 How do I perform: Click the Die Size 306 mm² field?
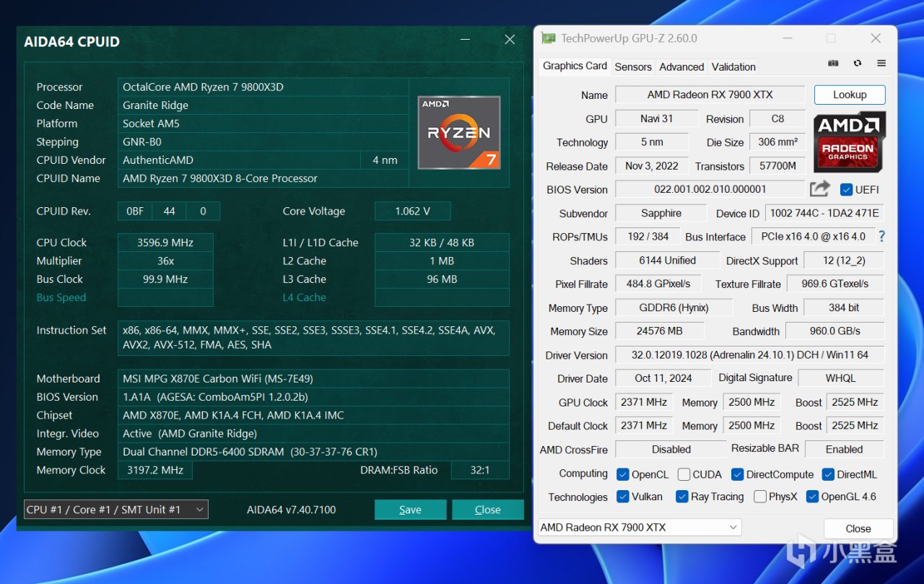(778, 142)
